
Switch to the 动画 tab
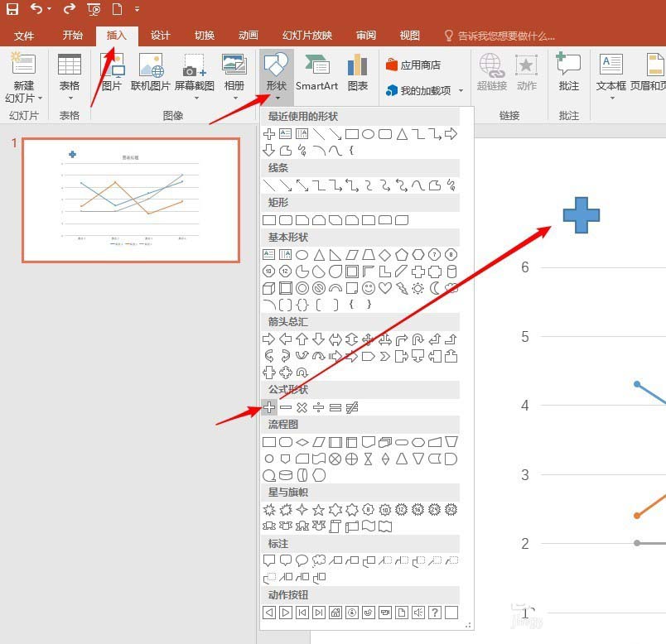[249, 36]
